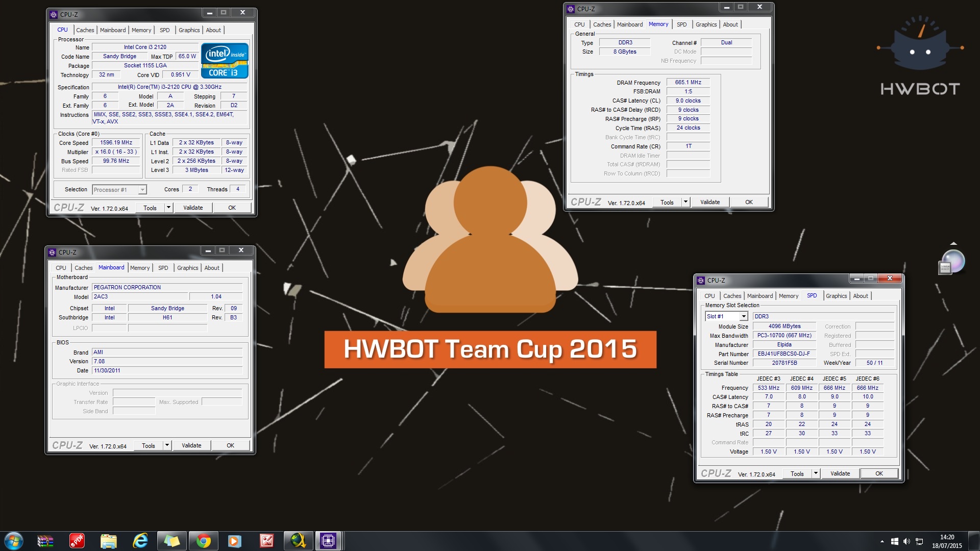Click the Max Bandwidth value PC3-10700 (667 MHz)
Image resolution: width=980 pixels, height=551 pixels.
tap(784, 335)
